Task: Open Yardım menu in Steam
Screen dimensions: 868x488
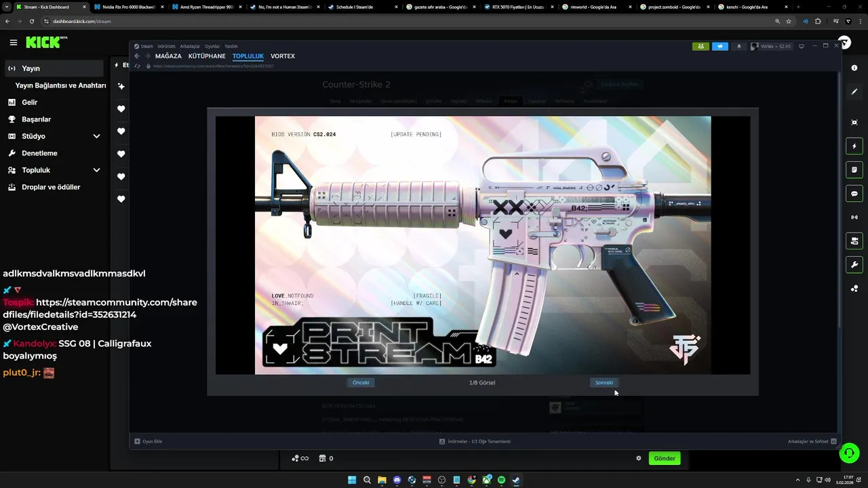Action: click(x=231, y=46)
